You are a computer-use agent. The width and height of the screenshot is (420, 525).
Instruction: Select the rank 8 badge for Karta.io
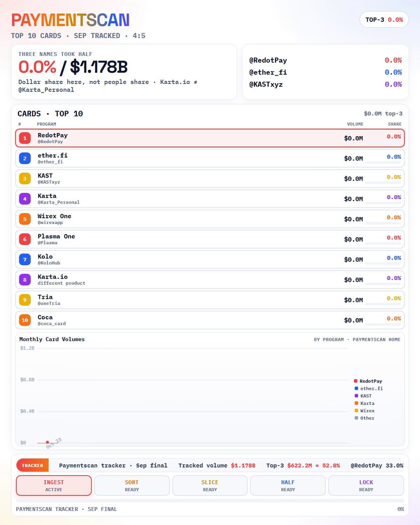pos(25,280)
